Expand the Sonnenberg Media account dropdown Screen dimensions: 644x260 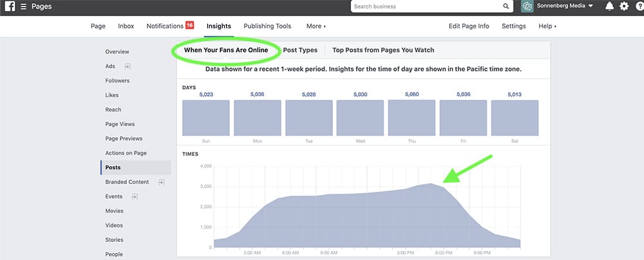591,6
